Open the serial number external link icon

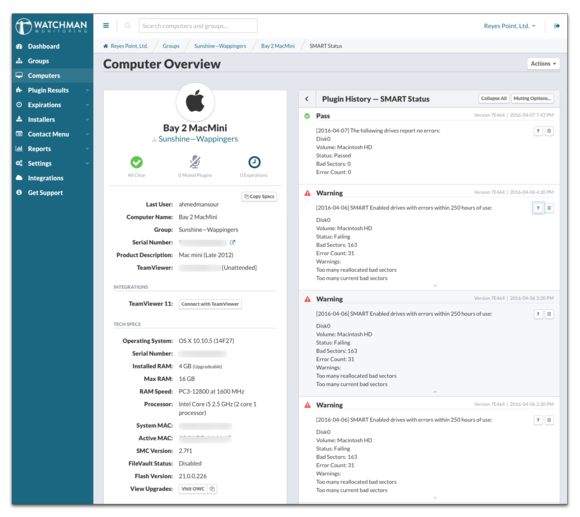coord(232,243)
